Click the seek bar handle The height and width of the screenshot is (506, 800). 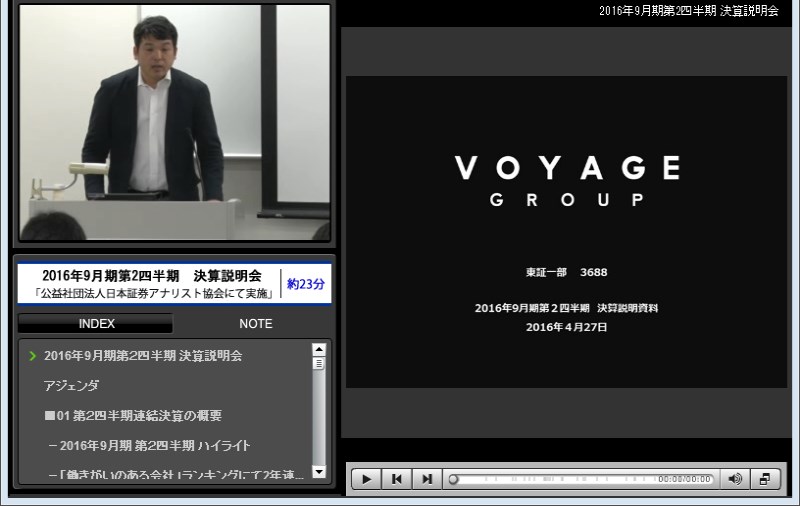point(453,479)
